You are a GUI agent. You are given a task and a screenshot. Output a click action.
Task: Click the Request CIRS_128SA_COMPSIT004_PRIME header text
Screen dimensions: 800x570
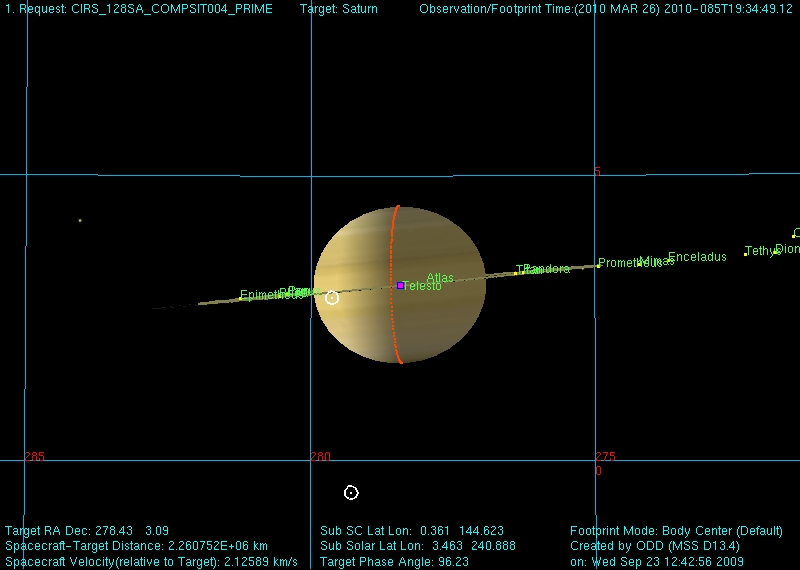138,9
